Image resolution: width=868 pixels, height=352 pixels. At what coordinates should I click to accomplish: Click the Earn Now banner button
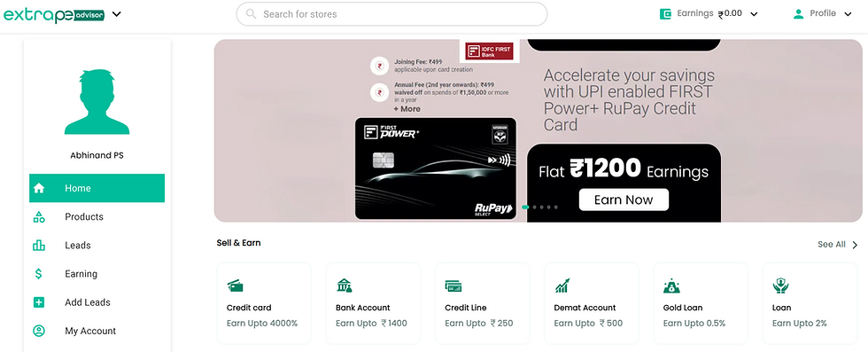point(624,199)
